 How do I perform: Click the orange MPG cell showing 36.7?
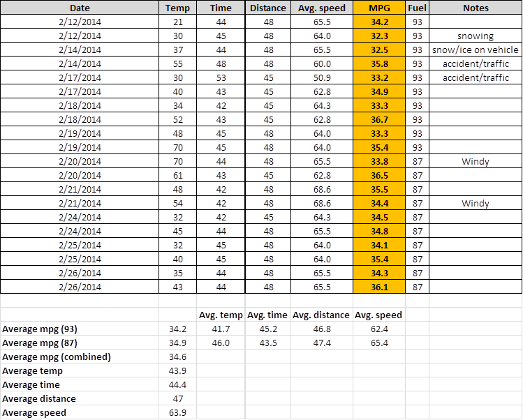coord(379,119)
